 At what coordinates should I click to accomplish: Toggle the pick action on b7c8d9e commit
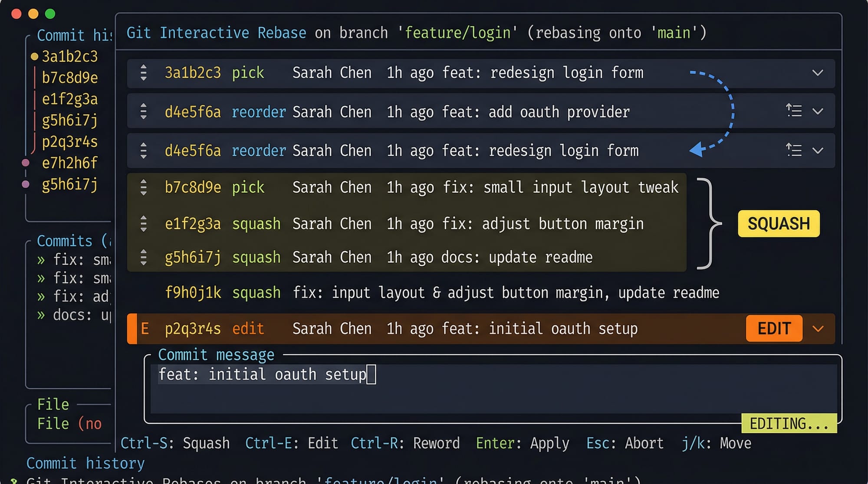tap(248, 187)
